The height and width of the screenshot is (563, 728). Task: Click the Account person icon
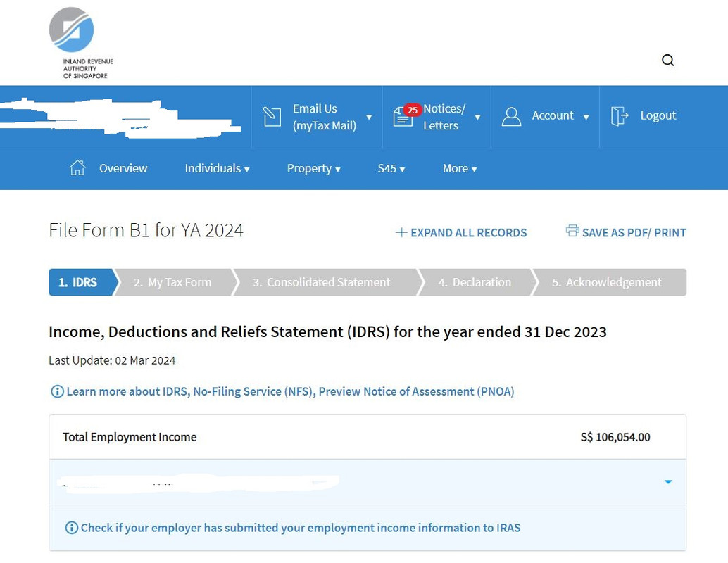click(x=511, y=117)
